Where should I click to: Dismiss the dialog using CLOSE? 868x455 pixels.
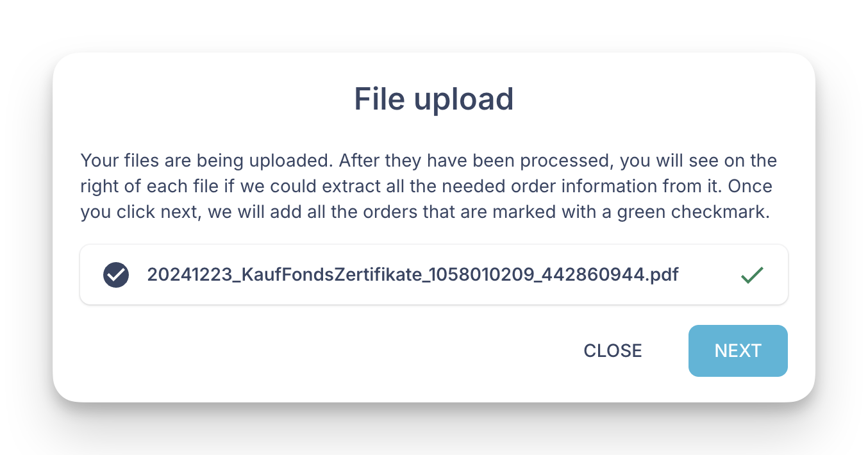pos(612,351)
